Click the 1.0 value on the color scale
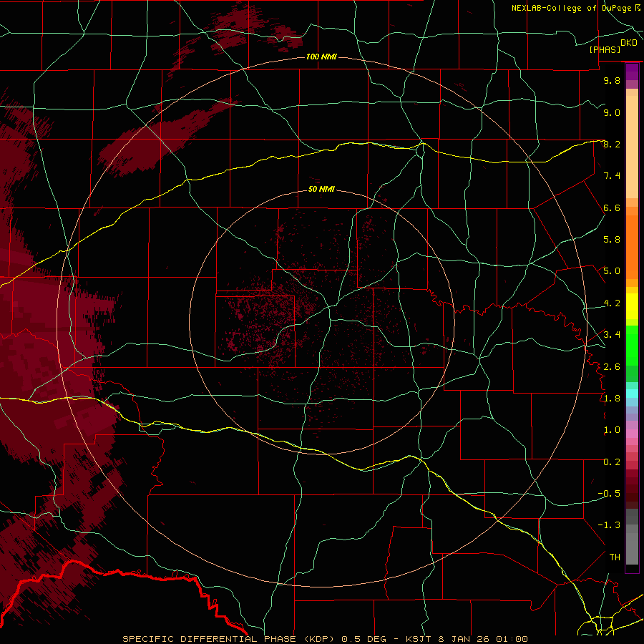 click(x=612, y=430)
